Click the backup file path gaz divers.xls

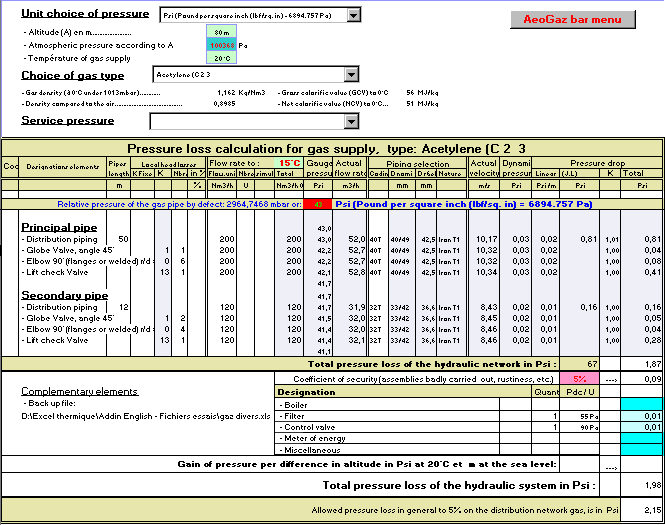(x=146, y=416)
